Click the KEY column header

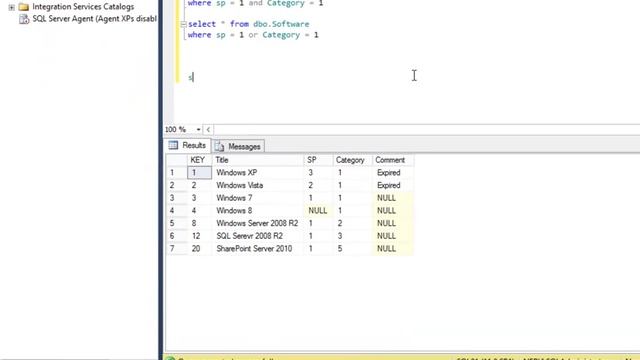[199, 160]
